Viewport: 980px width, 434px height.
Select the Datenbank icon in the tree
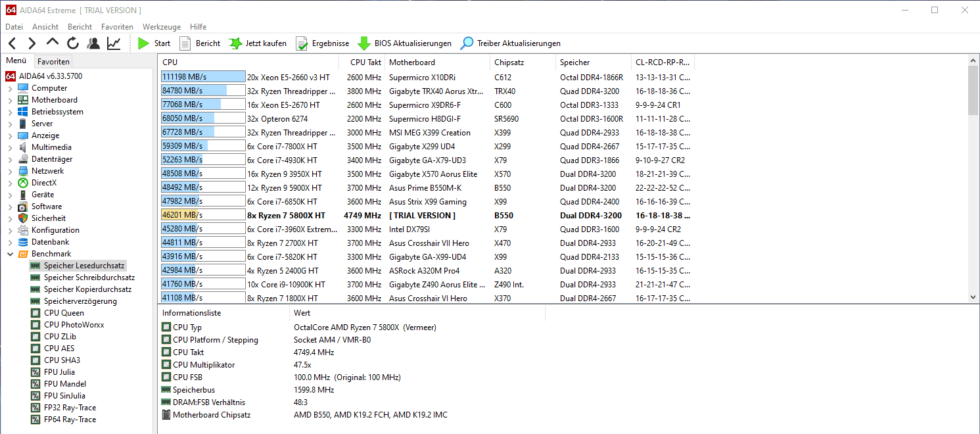click(23, 242)
